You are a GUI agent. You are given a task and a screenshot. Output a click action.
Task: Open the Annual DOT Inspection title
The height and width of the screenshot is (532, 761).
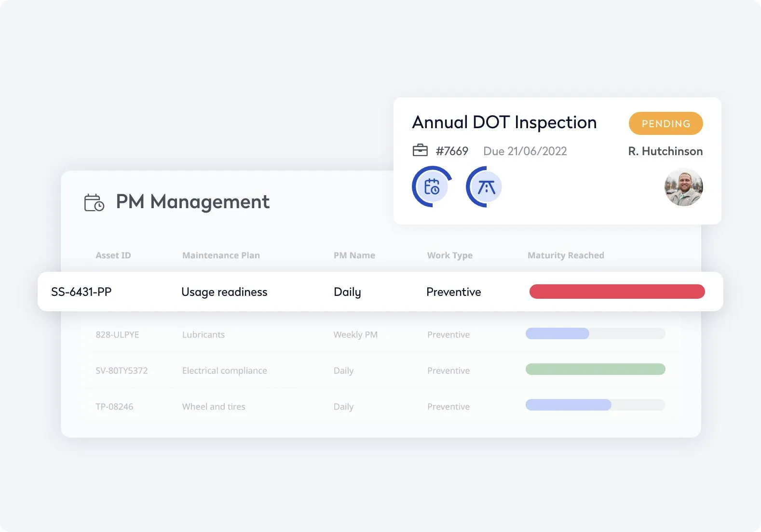coord(504,122)
